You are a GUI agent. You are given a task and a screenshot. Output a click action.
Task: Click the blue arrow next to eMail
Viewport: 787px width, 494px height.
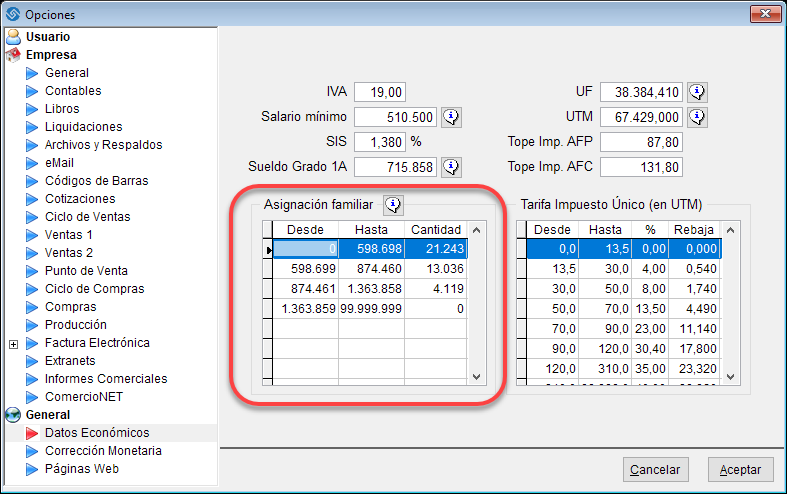click(x=32, y=163)
